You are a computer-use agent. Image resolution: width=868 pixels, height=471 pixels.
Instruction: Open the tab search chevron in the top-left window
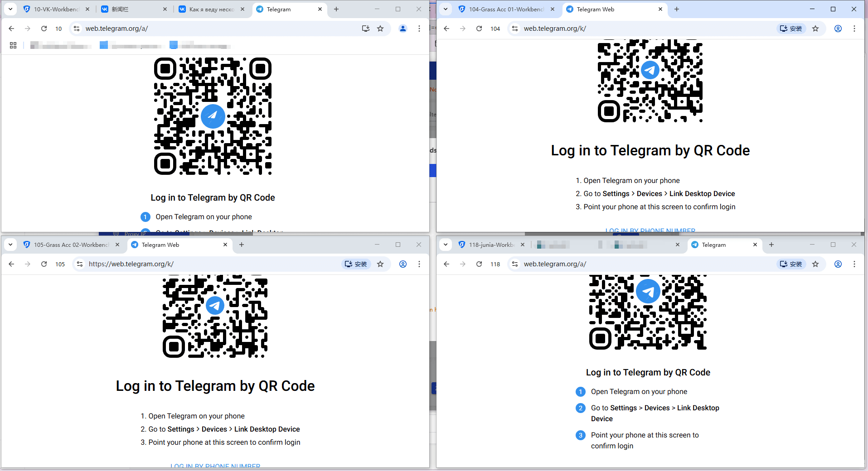(x=10, y=9)
